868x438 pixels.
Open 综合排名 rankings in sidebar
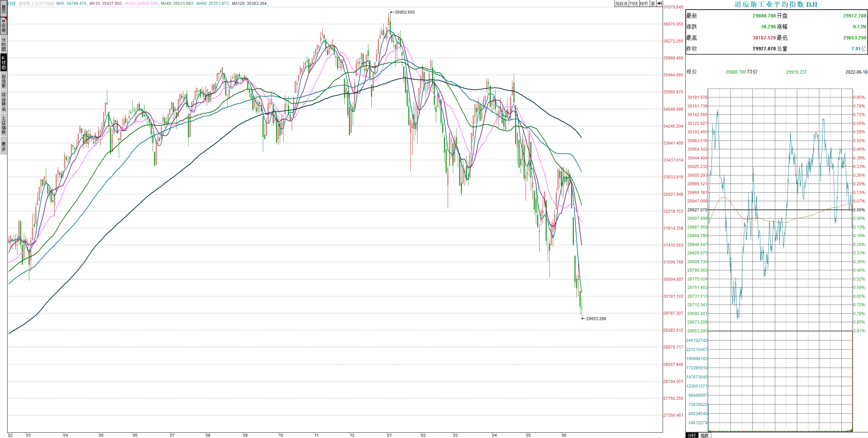[x=4, y=102]
